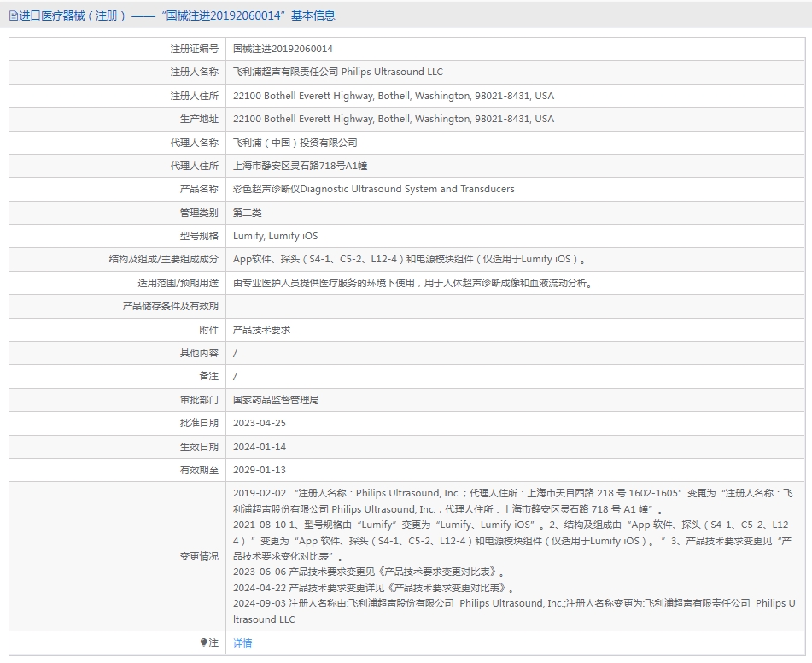Click the 批准日期 row label
The width and height of the screenshot is (812, 663).
[x=200, y=423]
